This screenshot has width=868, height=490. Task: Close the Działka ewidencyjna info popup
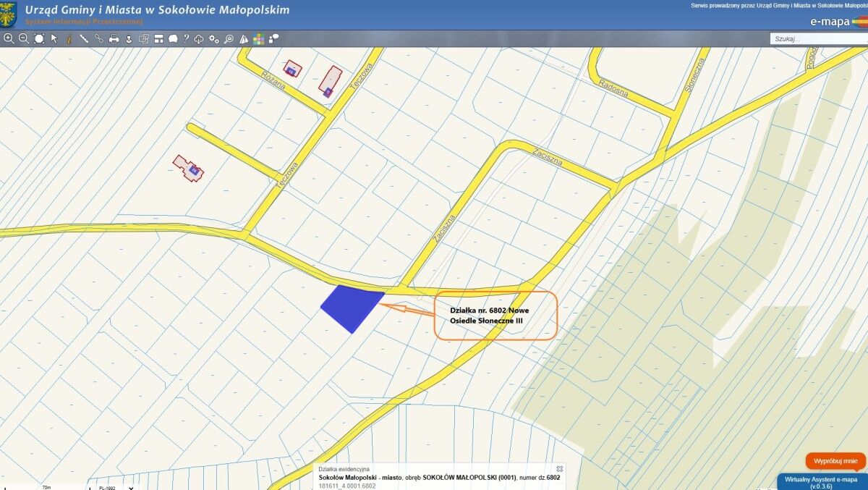point(559,469)
